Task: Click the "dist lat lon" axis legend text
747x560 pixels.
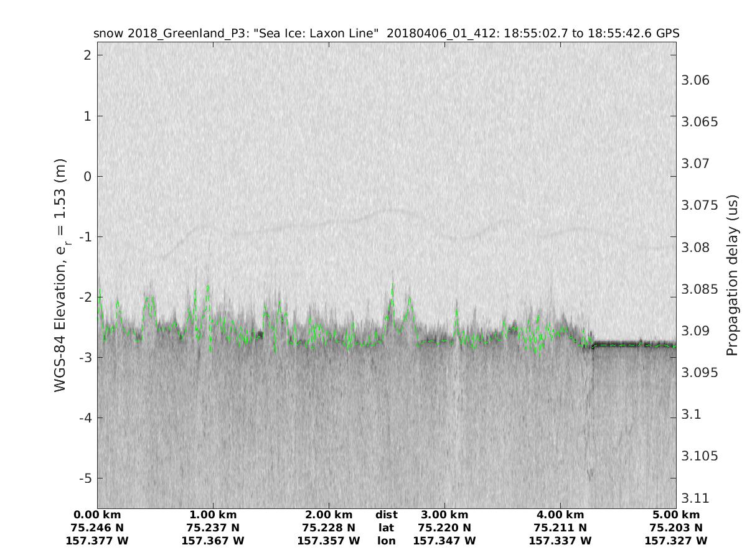Action: 387,528
